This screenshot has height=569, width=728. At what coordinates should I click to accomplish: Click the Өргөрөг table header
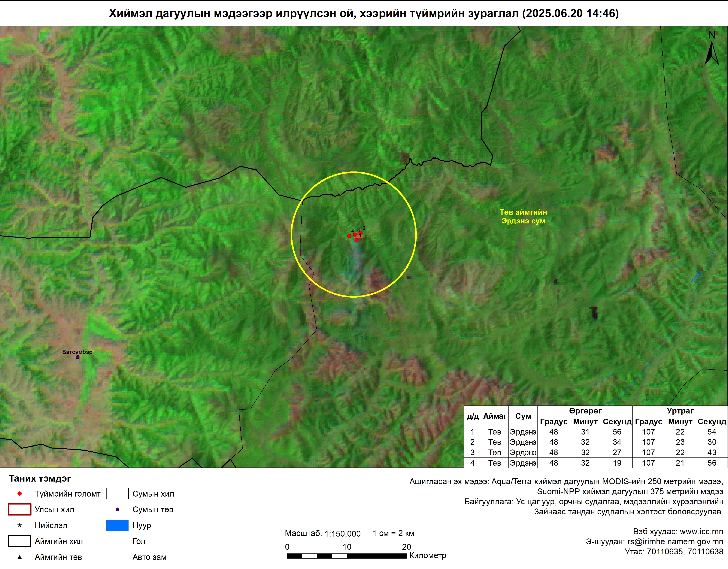point(585,411)
